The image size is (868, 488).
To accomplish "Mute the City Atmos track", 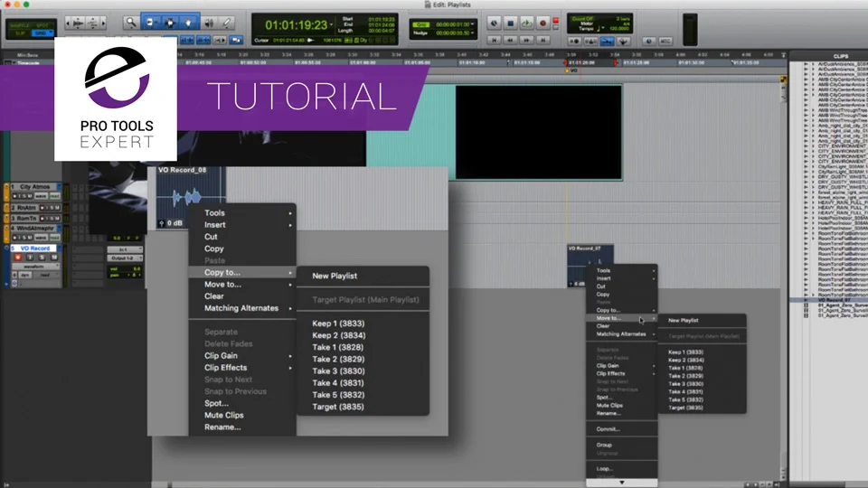I will coord(29,196).
